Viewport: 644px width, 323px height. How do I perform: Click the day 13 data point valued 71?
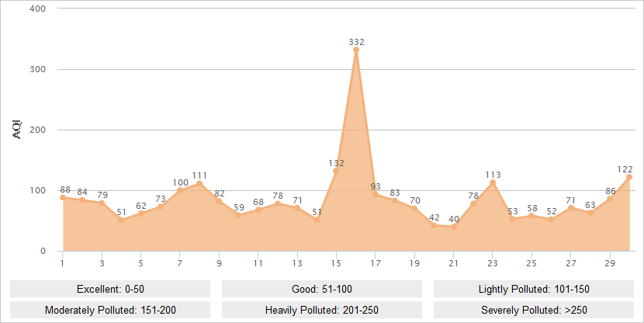click(x=297, y=208)
